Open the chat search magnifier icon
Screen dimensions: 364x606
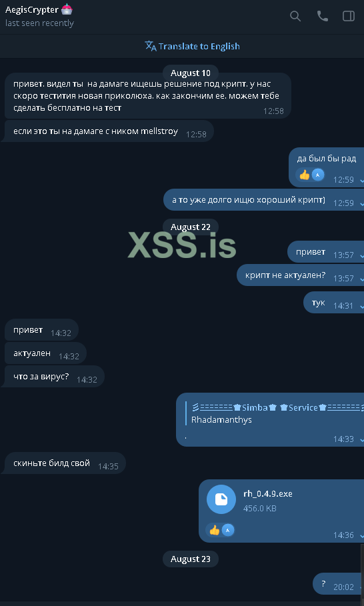tap(295, 16)
